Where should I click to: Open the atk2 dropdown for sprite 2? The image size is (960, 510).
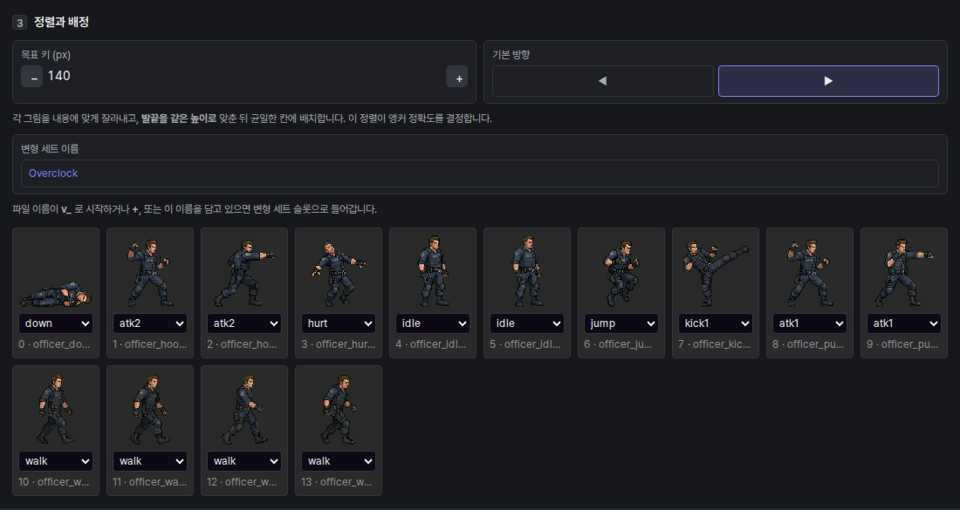click(244, 323)
